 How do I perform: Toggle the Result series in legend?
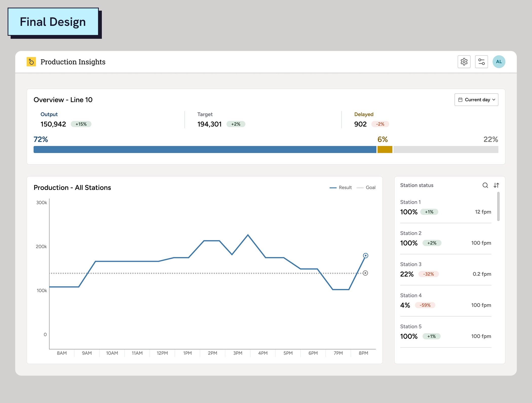coord(341,188)
